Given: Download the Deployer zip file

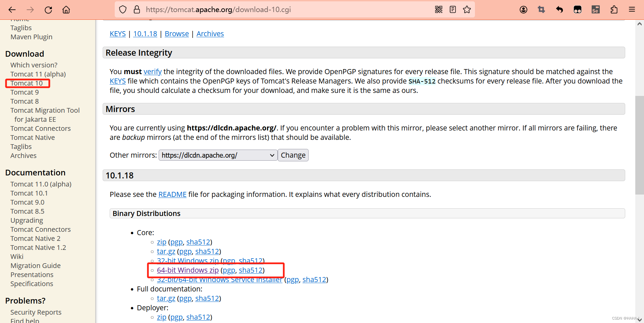Looking at the screenshot, I should pyautogui.click(x=162, y=317).
